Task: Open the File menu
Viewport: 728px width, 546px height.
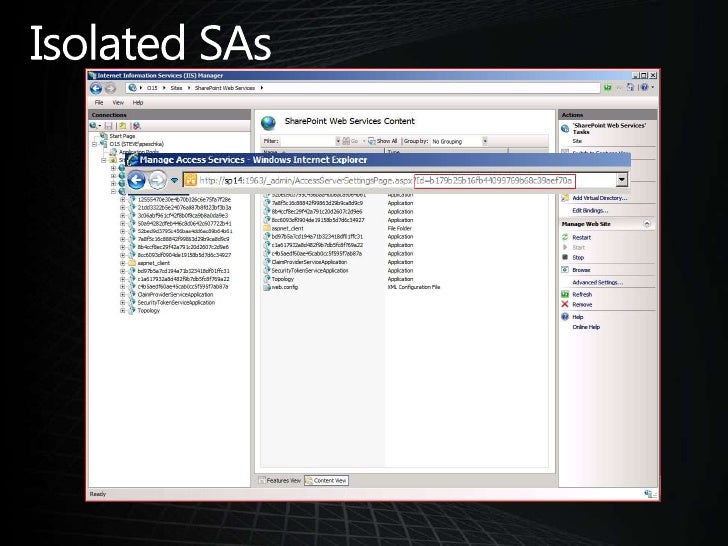Action: (100, 102)
